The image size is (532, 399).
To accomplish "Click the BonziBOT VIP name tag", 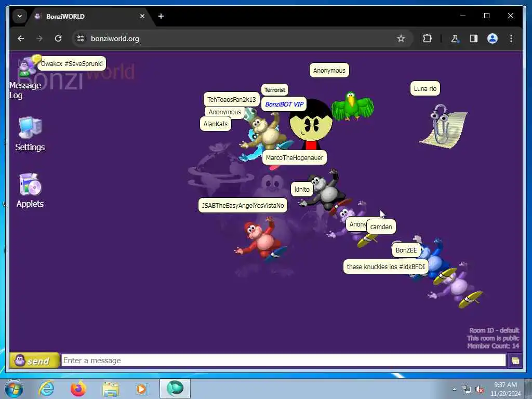I will click(284, 104).
